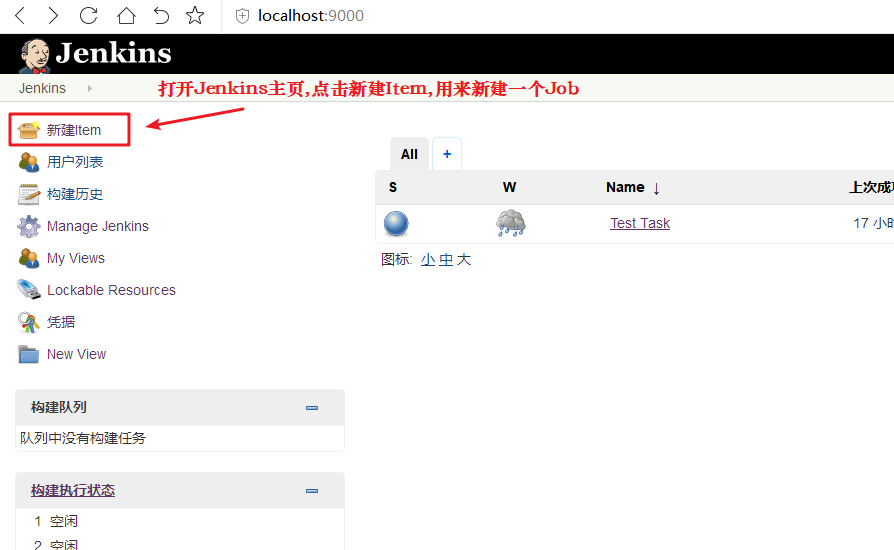
Task: Click the browser back arrow
Action: click(x=20, y=15)
